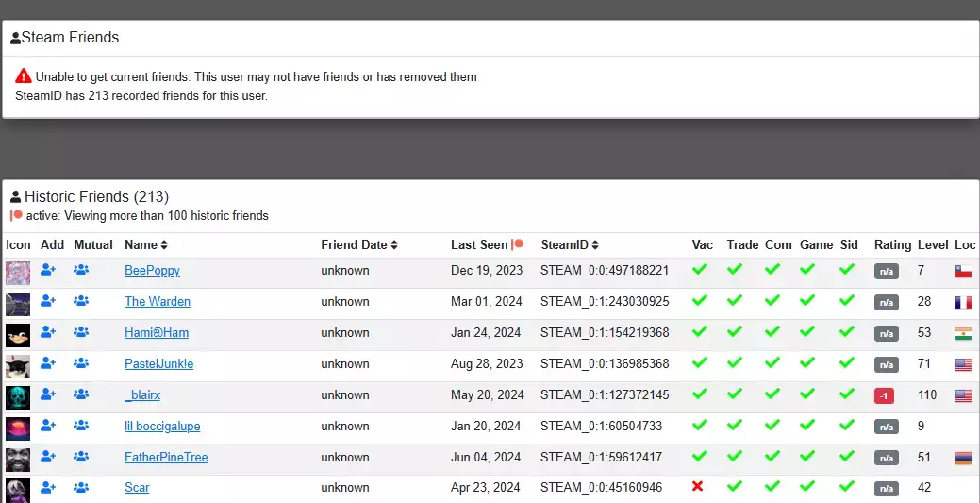Image resolution: width=980 pixels, height=503 pixels.
Task: Show mutual friends with BeePoppy
Action: click(80, 270)
